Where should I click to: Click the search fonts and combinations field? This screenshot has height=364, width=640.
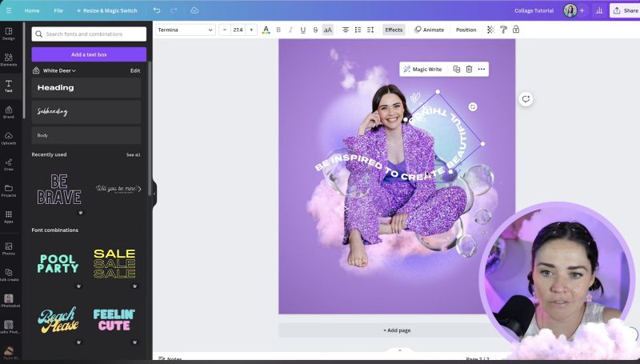[89, 34]
